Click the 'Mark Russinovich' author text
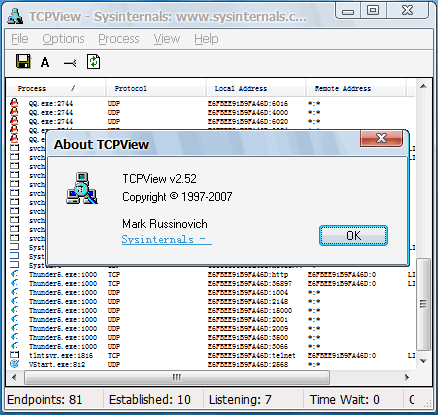The width and height of the screenshot is (438, 415). tap(165, 224)
